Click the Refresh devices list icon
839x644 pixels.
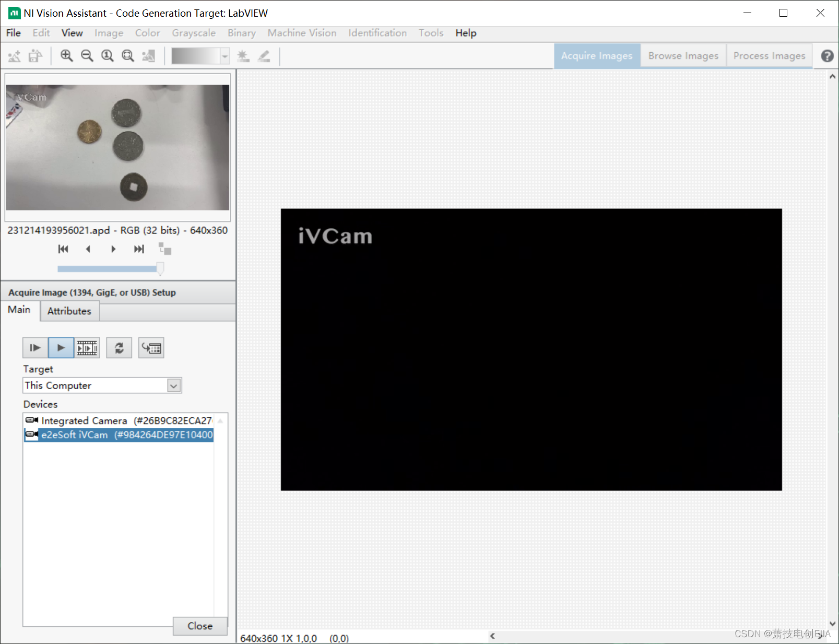click(119, 348)
